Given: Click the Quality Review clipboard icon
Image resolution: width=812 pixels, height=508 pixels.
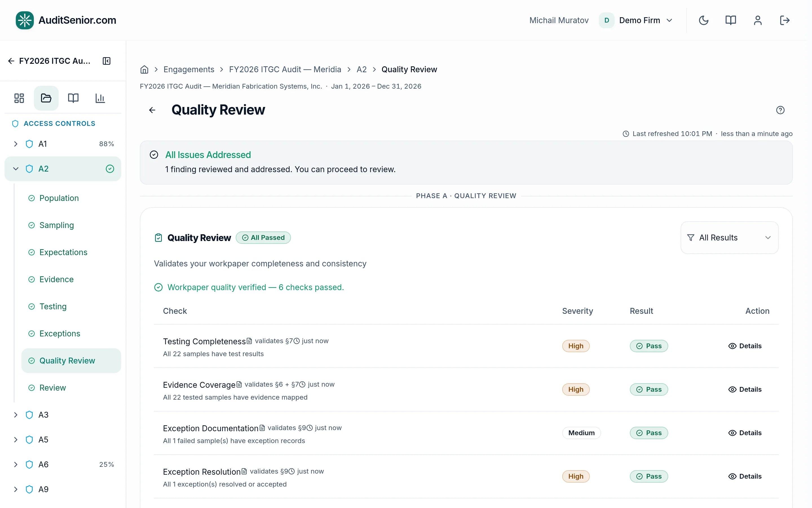Looking at the screenshot, I should 158,238.
